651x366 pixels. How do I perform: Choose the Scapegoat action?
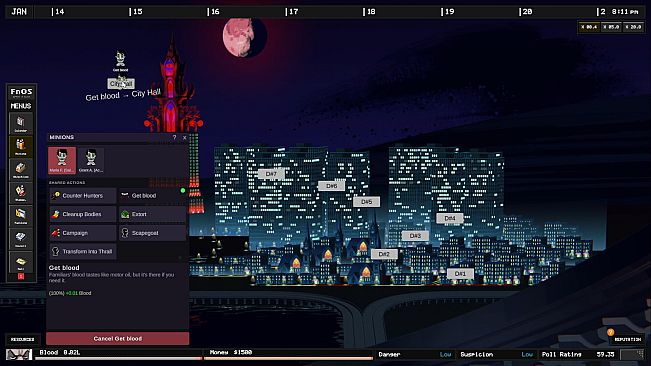click(x=152, y=233)
